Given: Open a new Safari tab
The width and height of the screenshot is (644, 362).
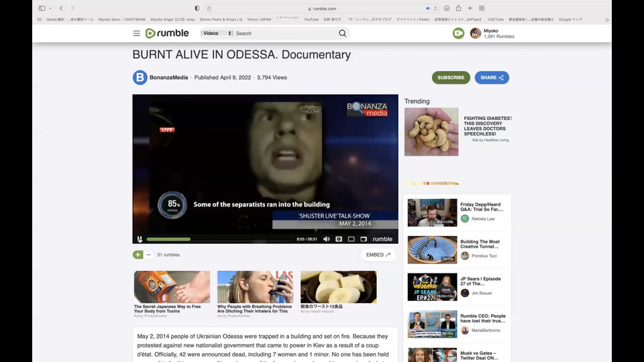Looking at the screenshot, I should 470,8.
